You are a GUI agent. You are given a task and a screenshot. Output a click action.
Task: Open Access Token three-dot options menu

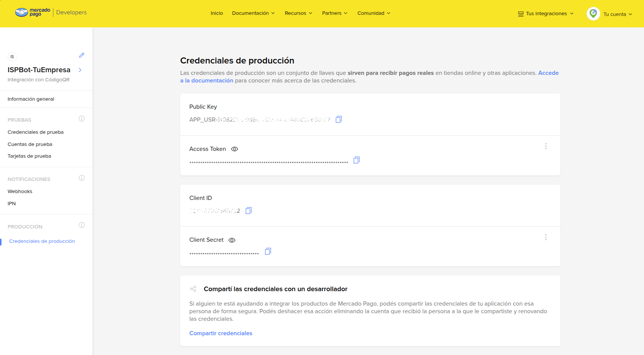[546, 146]
